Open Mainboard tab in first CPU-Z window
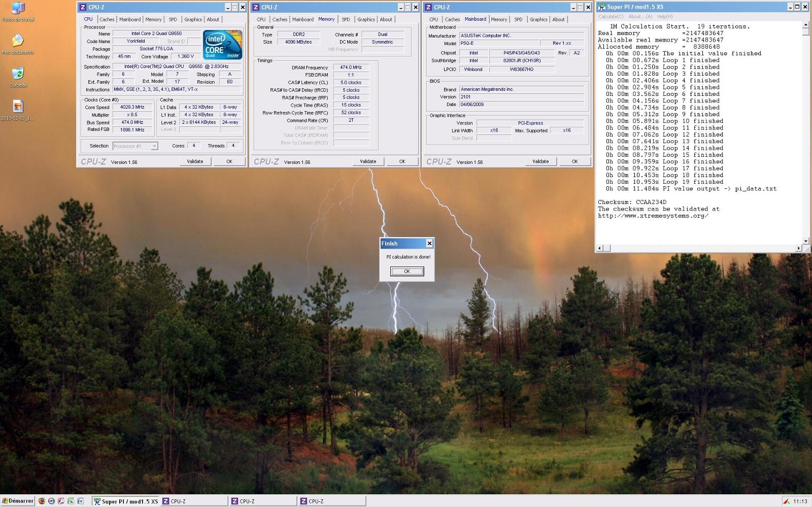Viewport: 812px width, 507px height. pos(130,20)
